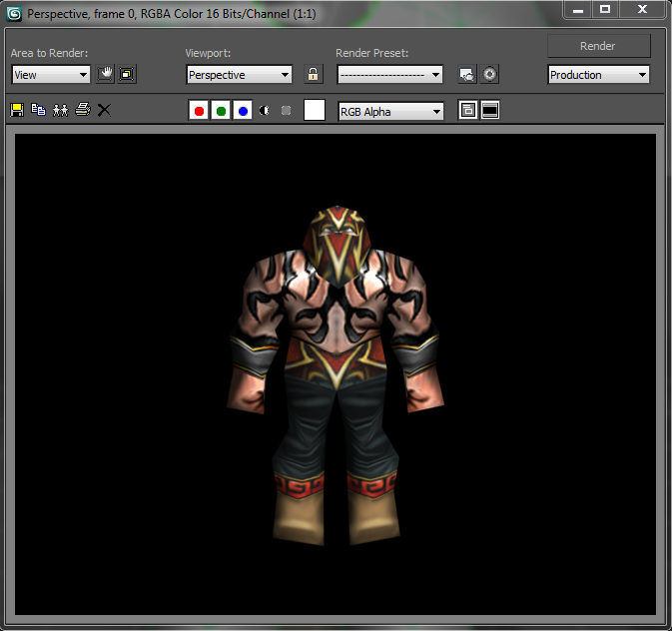The height and width of the screenshot is (631, 672).
Task: Clone the rendered frame window
Action: tap(61, 110)
